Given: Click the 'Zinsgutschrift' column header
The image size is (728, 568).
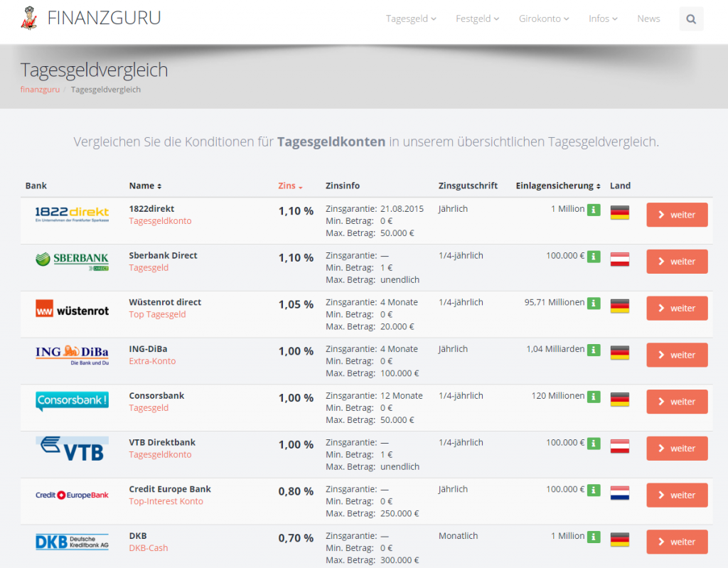Looking at the screenshot, I should (468, 186).
